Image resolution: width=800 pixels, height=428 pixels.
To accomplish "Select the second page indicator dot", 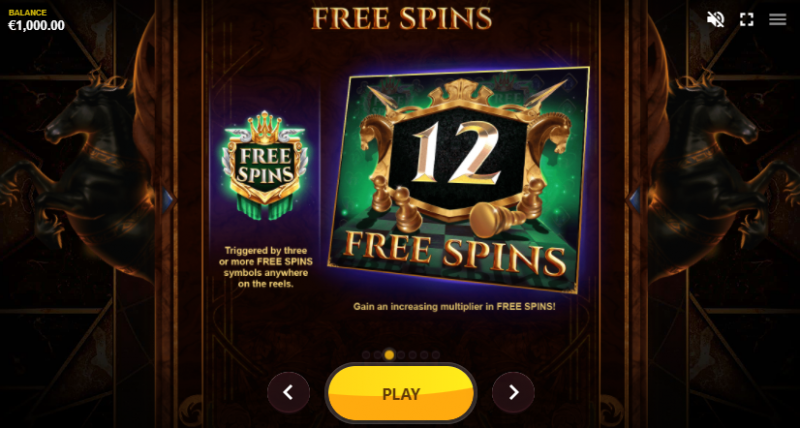I will click(378, 355).
